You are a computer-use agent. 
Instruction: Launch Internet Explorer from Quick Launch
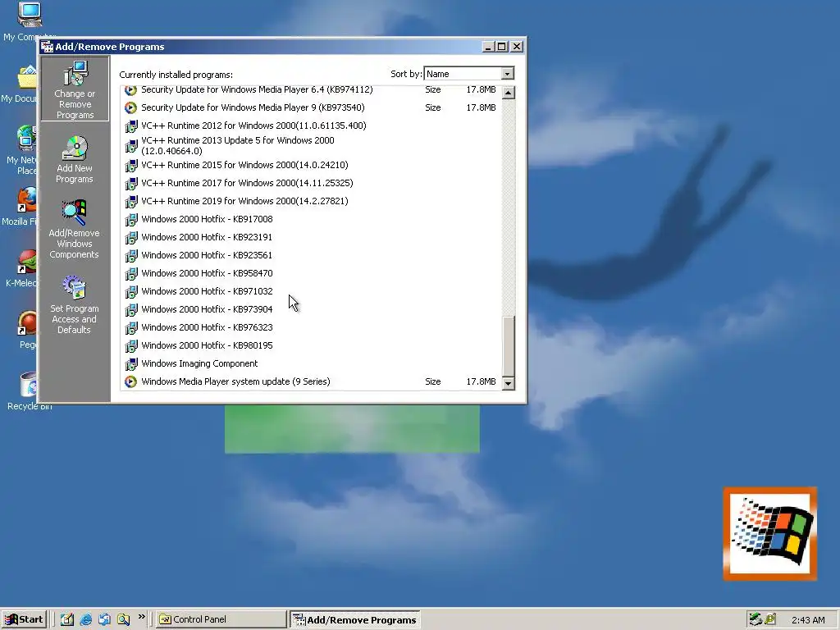click(85, 620)
